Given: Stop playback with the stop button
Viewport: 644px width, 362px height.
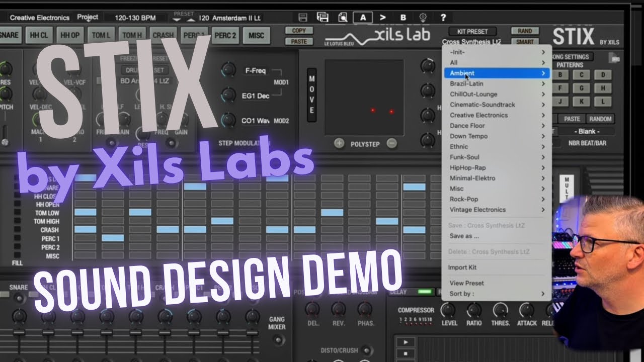Looking at the screenshot, I should point(406,353).
